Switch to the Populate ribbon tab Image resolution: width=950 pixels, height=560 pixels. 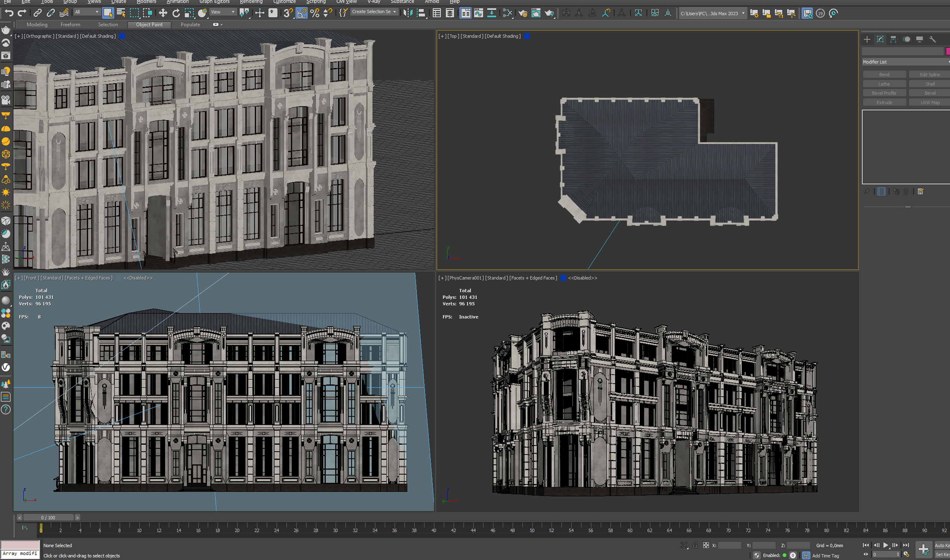point(190,25)
